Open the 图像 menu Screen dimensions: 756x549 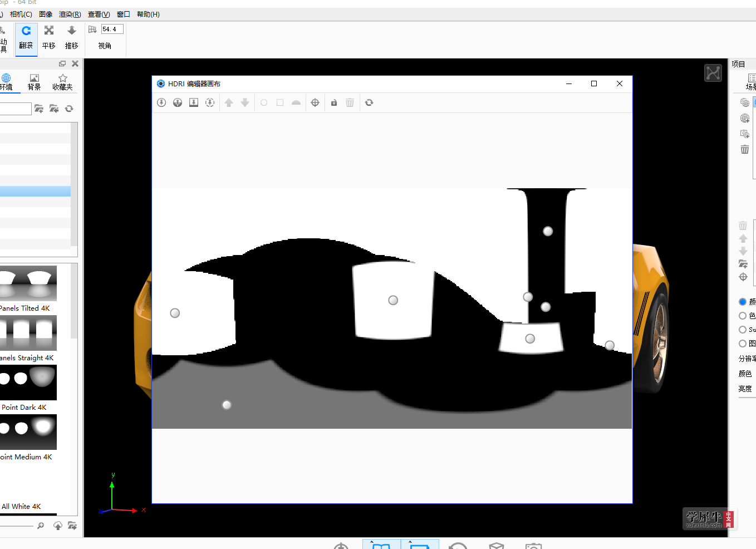click(46, 14)
